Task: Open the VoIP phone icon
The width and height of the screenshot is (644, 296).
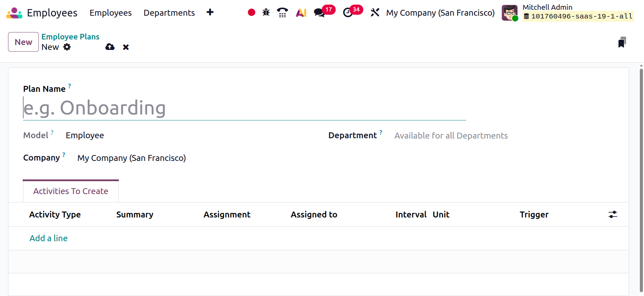Action: coord(282,13)
